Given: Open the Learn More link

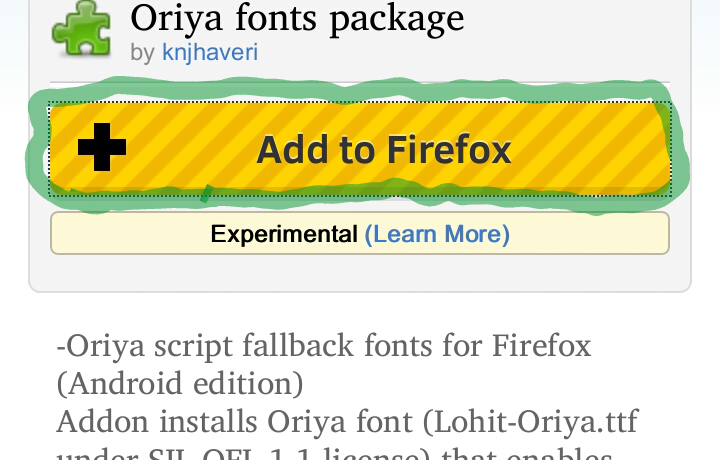Looking at the screenshot, I should tap(437, 234).
